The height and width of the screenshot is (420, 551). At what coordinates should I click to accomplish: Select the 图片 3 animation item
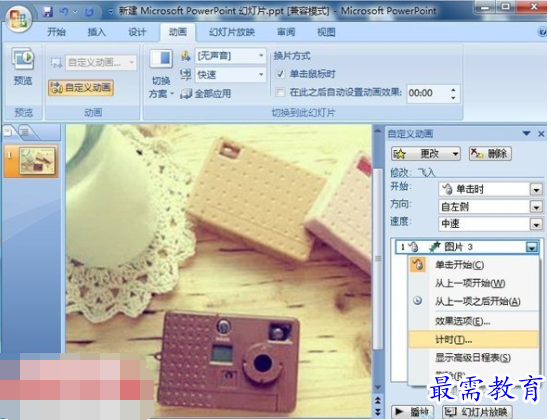(466, 247)
